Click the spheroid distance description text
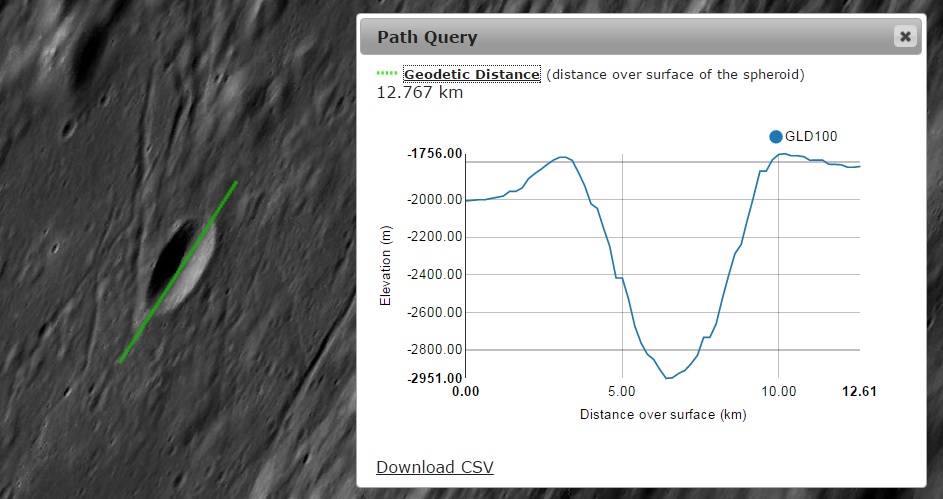This screenshot has width=943, height=499. pos(675,74)
